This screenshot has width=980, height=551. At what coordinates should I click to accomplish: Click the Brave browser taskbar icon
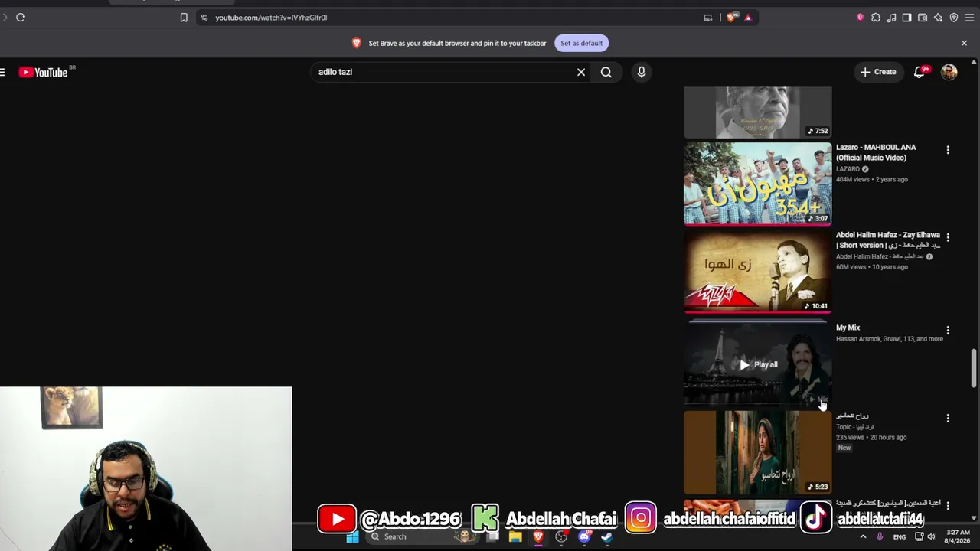(538, 537)
